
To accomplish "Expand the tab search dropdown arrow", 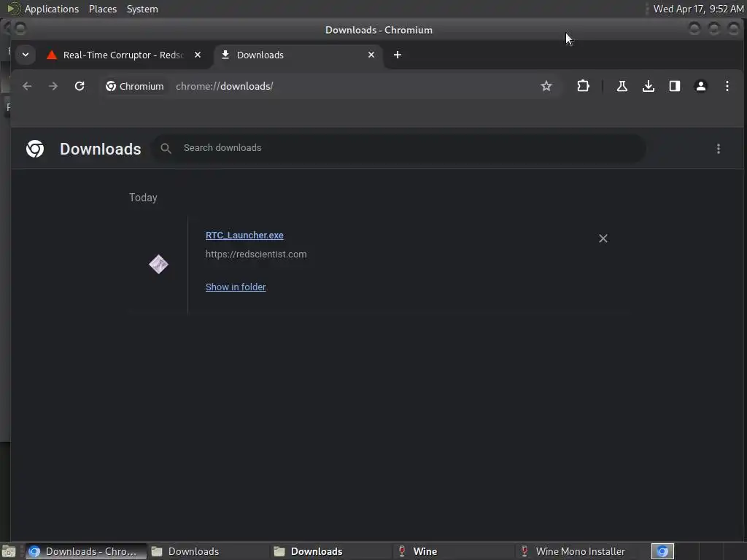I will pyautogui.click(x=26, y=55).
